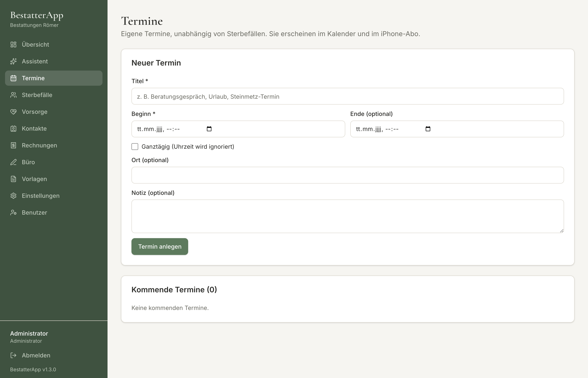Click the Abmelden logout arrow icon
The image size is (588, 378).
click(x=13, y=355)
